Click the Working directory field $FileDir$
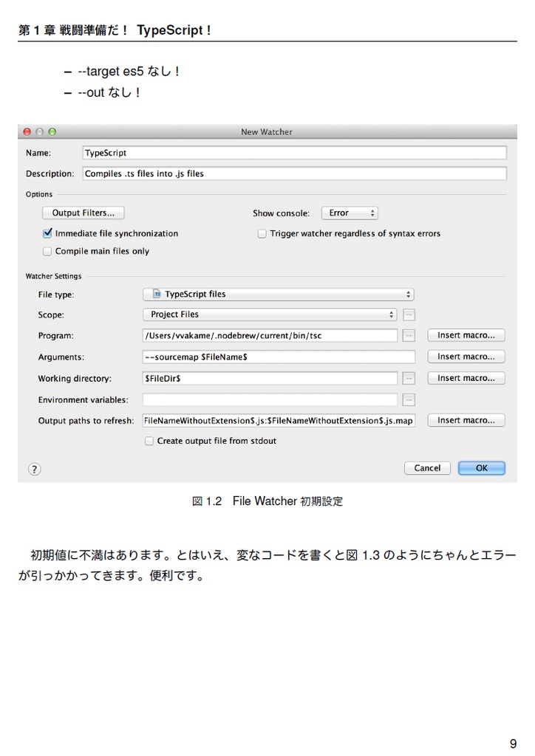535x756 pixels. tap(270, 379)
